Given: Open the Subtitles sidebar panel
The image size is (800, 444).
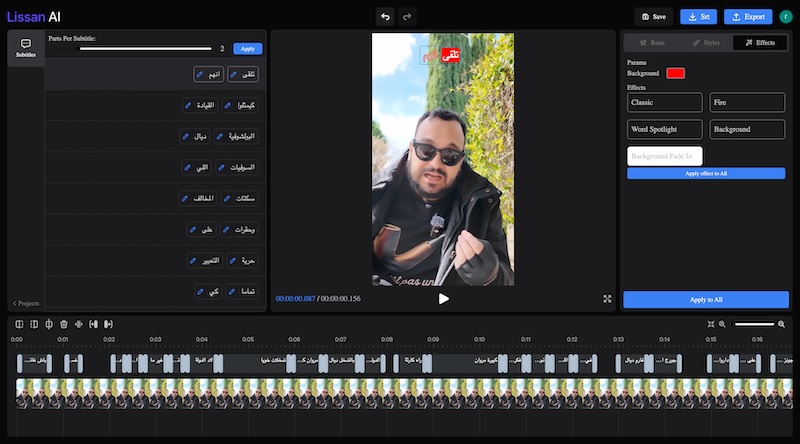Looking at the screenshot, I should 26,48.
